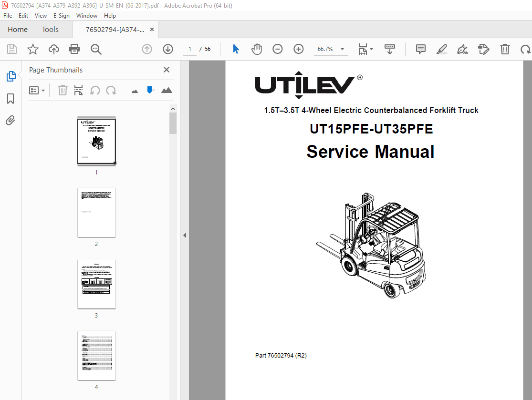Go to the next page with down arrow
532x400 pixels.
[167, 49]
